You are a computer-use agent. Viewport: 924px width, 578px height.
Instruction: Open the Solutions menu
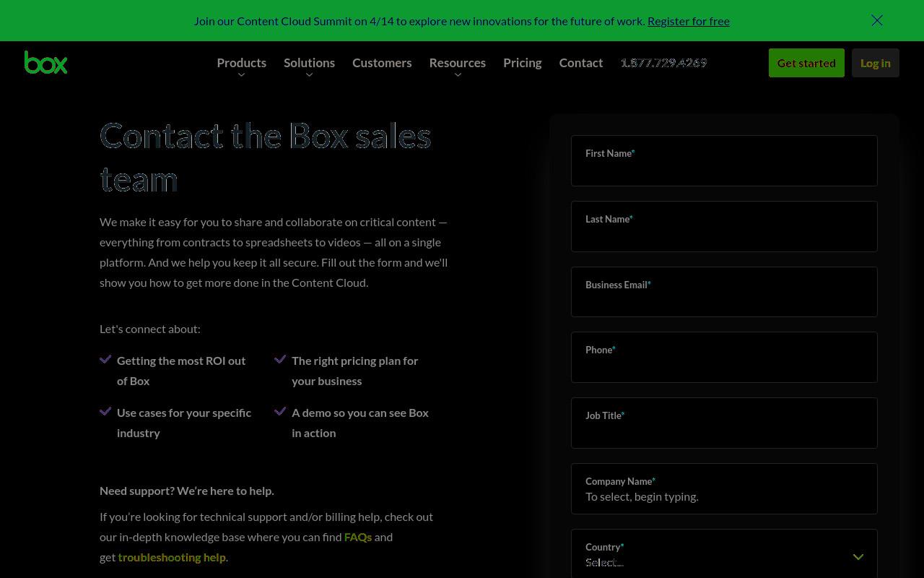(x=309, y=63)
